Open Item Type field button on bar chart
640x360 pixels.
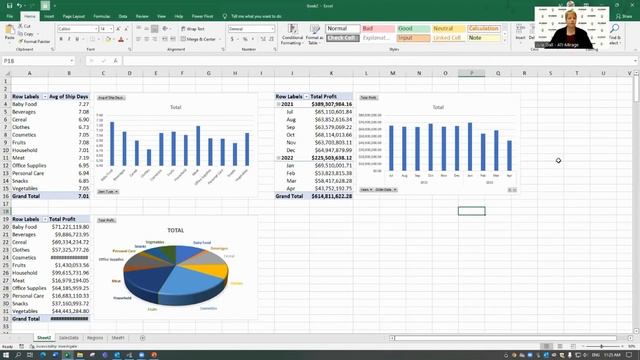click(x=108, y=191)
